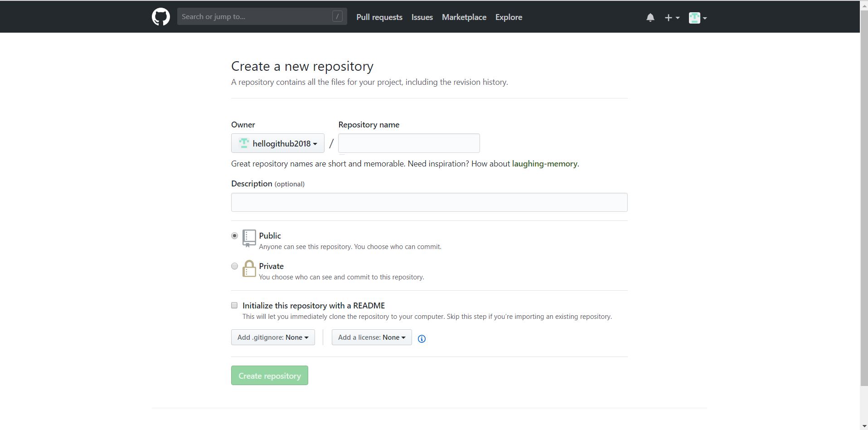Open the notifications bell
Image resolution: width=868 pixels, height=430 pixels.
tap(650, 18)
